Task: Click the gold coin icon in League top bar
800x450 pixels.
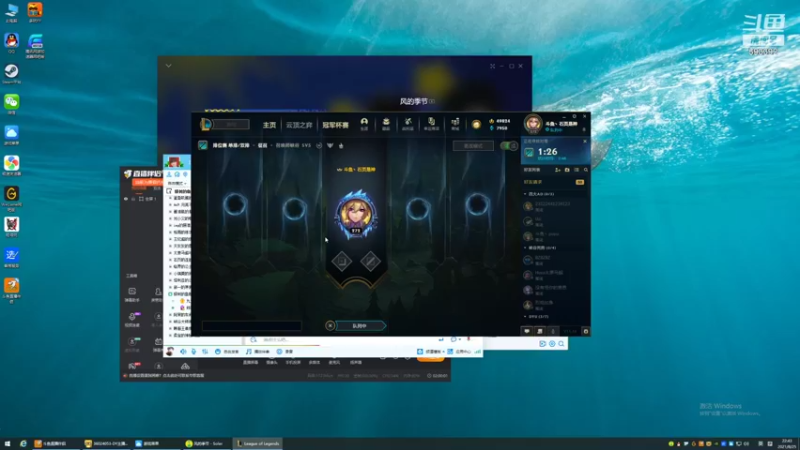Action: coord(476,124)
